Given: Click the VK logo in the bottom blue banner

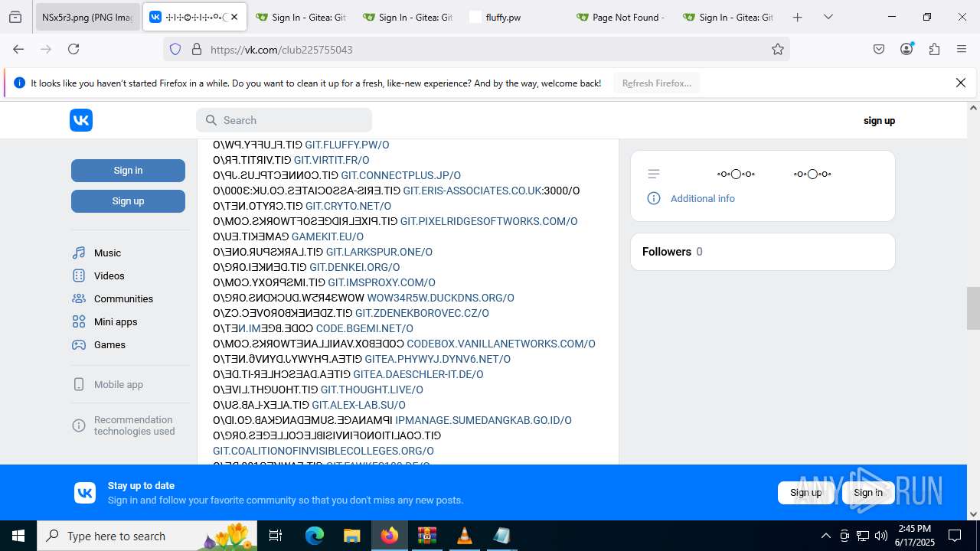Looking at the screenshot, I should tap(85, 493).
